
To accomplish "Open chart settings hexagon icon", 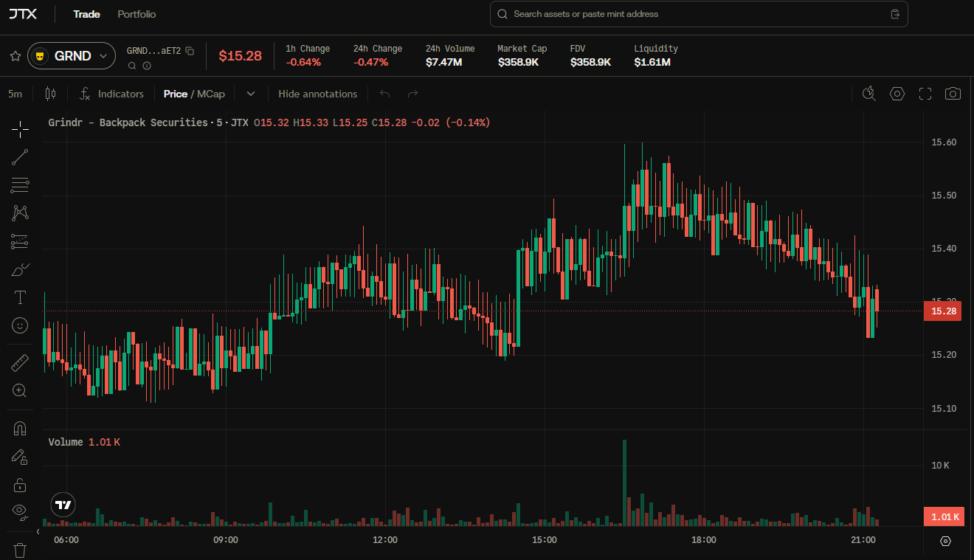I will coord(897,94).
